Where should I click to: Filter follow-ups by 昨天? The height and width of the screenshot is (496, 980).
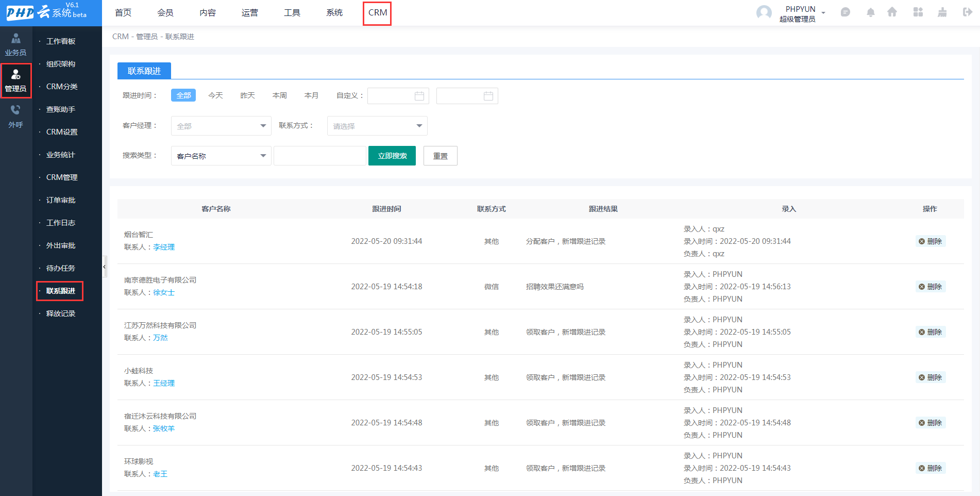pyautogui.click(x=247, y=95)
